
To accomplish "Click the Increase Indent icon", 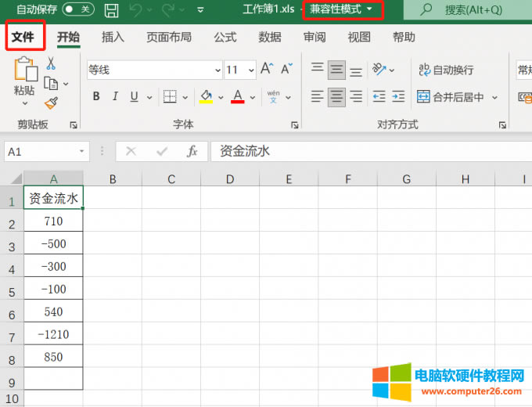I will 399,97.
